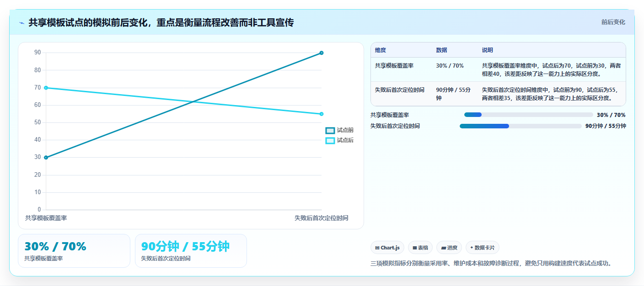The height and width of the screenshot is (286, 644).
Task: Toggle the 试点前 legend swatch
Action: (x=330, y=131)
